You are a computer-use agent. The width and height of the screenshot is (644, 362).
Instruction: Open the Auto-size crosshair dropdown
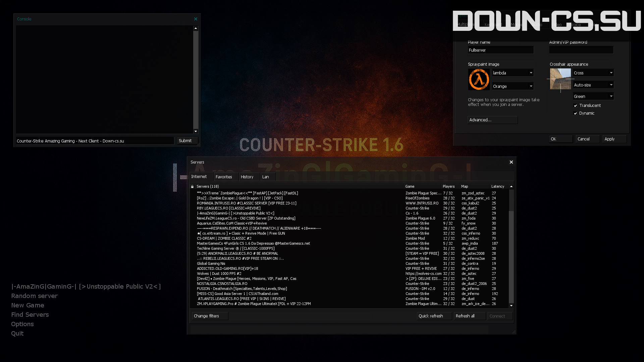pos(593,85)
